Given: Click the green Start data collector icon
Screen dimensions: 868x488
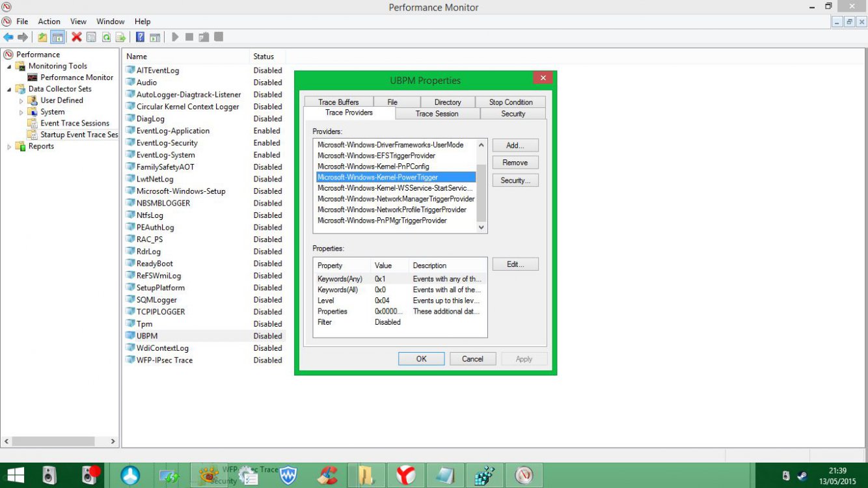Looking at the screenshot, I should point(175,37).
